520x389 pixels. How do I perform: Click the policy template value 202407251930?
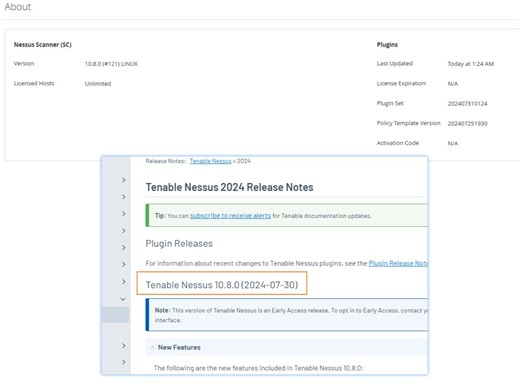(467, 124)
